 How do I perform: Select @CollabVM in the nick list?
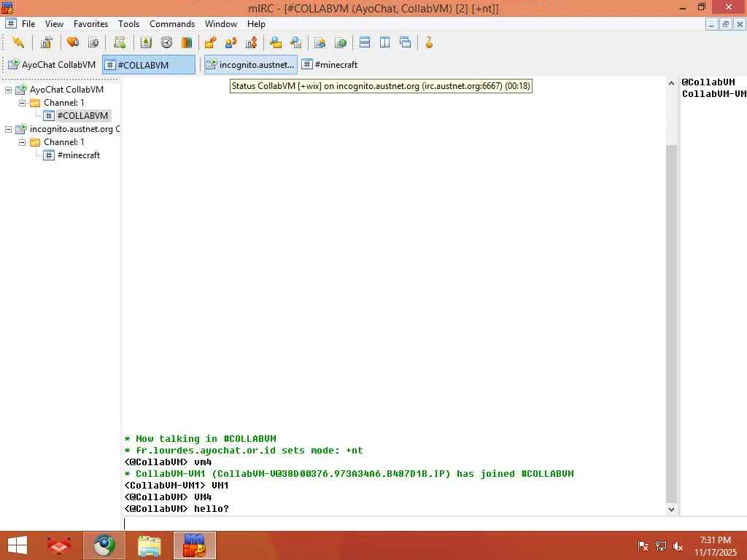(708, 82)
